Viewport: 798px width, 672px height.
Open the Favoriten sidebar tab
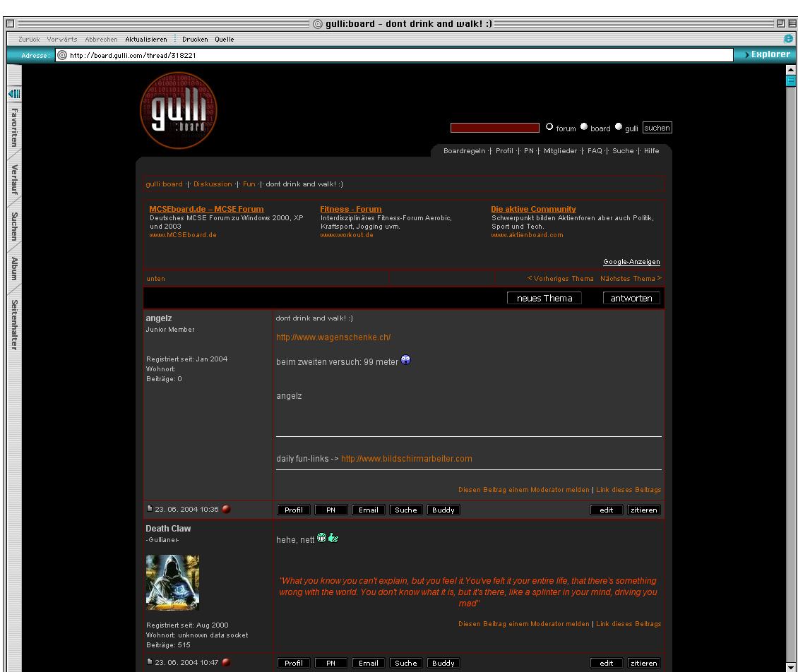[x=14, y=128]
